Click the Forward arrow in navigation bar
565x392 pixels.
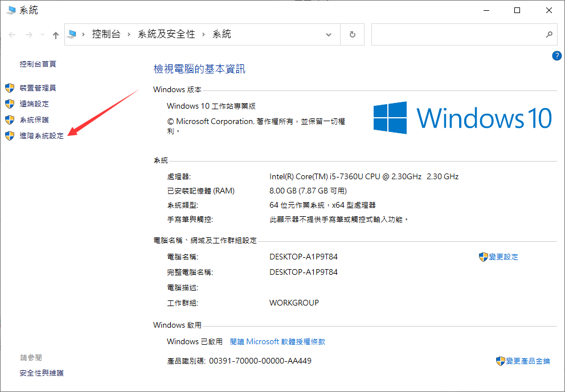click(x=29, y=35)
